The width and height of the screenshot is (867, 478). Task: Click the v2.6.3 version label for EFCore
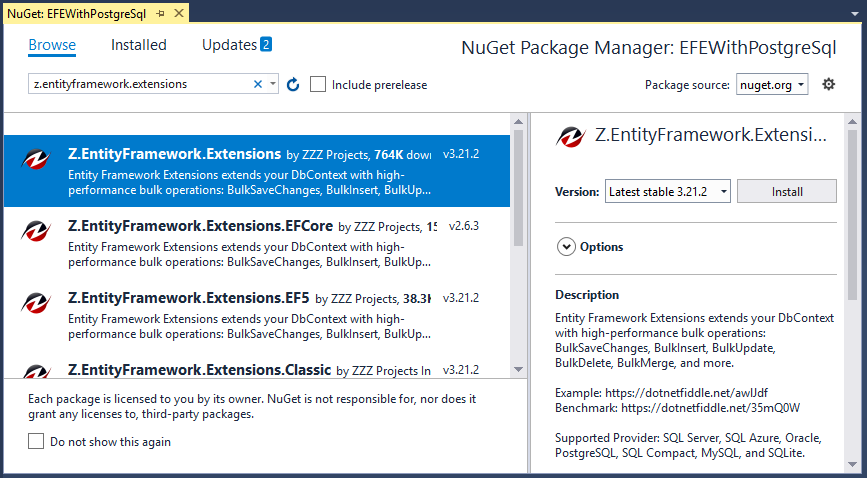pos(464,226)
